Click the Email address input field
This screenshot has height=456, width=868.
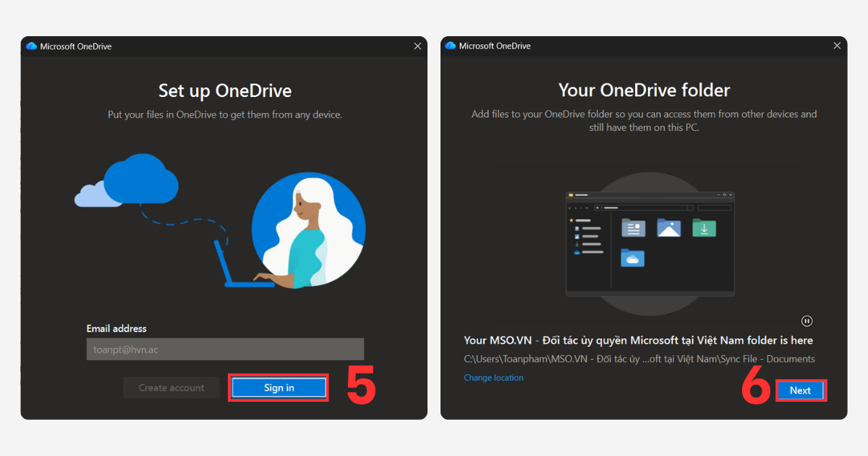tap(224, 349)
